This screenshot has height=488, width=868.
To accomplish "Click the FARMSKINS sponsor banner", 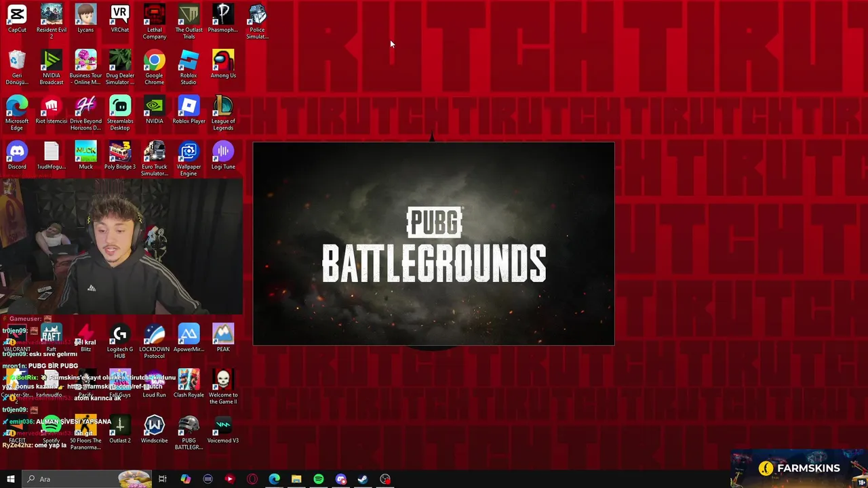I will click(x=800, y=468).
